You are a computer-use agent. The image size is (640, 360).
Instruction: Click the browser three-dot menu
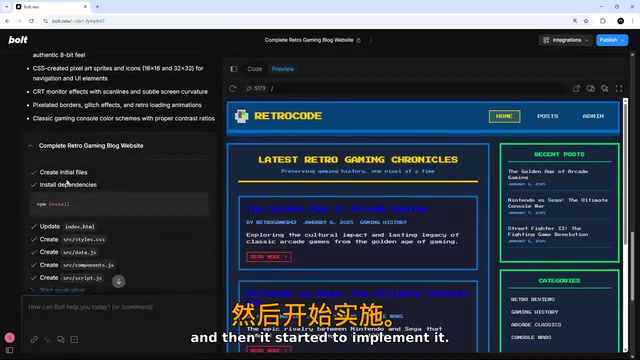pos(632,21)
